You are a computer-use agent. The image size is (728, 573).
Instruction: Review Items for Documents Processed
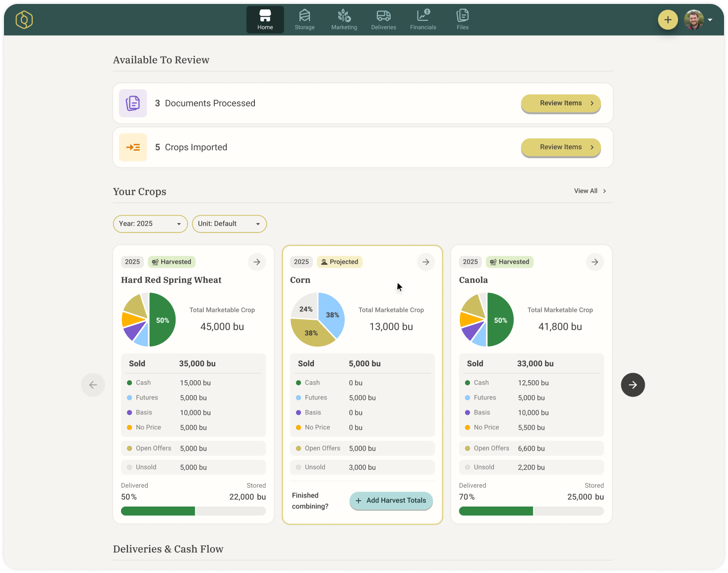point(560,103)
